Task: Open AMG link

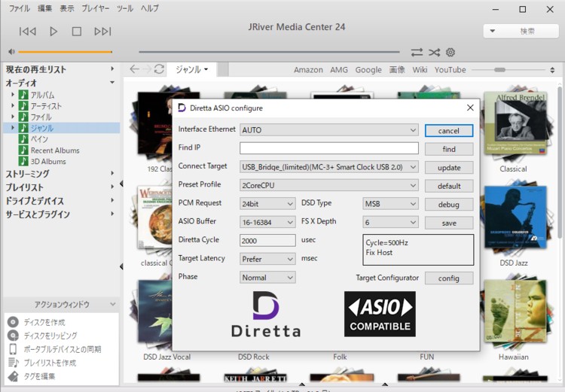Action: 339,70
